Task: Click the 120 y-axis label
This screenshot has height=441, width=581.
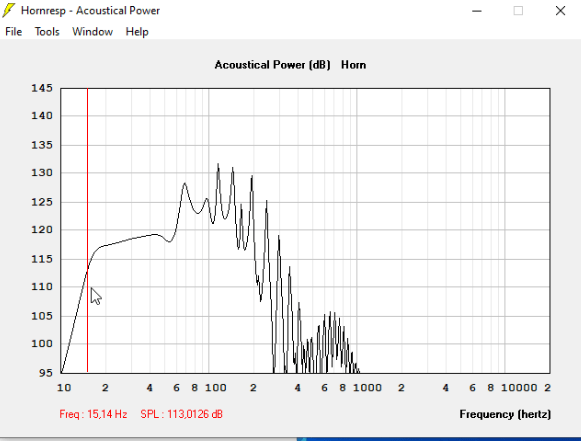Action: pos(42,230)
